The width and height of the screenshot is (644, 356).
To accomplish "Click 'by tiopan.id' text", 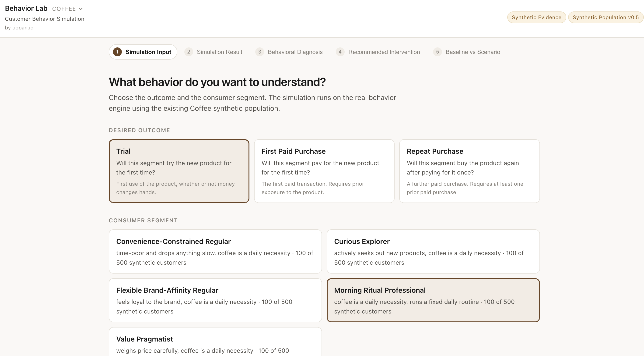I will (19, 28).
